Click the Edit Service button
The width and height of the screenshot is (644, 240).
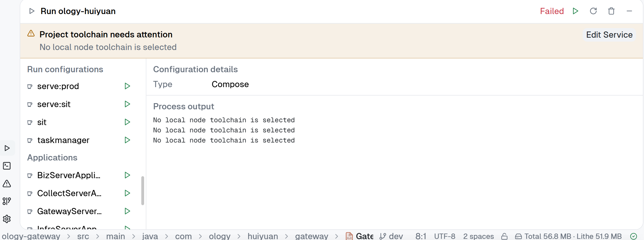609,35
